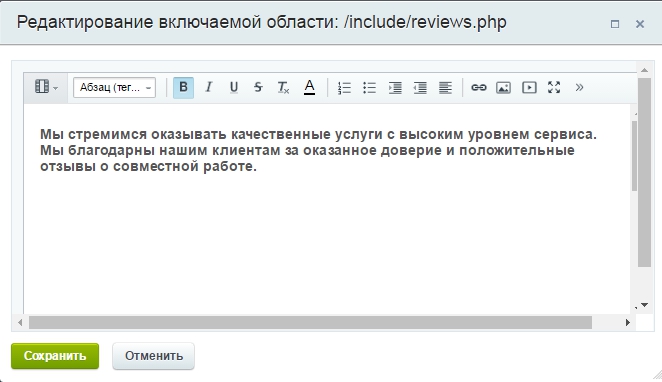This screenshot has height=382, width=662.
Task: Decrease paragraph indent
Action: click(x=420, y=87)
